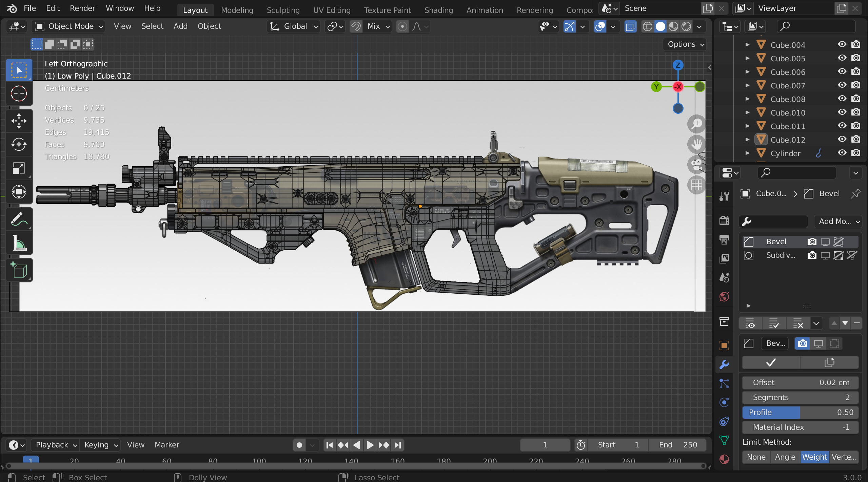Select the Rotate tool

point(19,145)
